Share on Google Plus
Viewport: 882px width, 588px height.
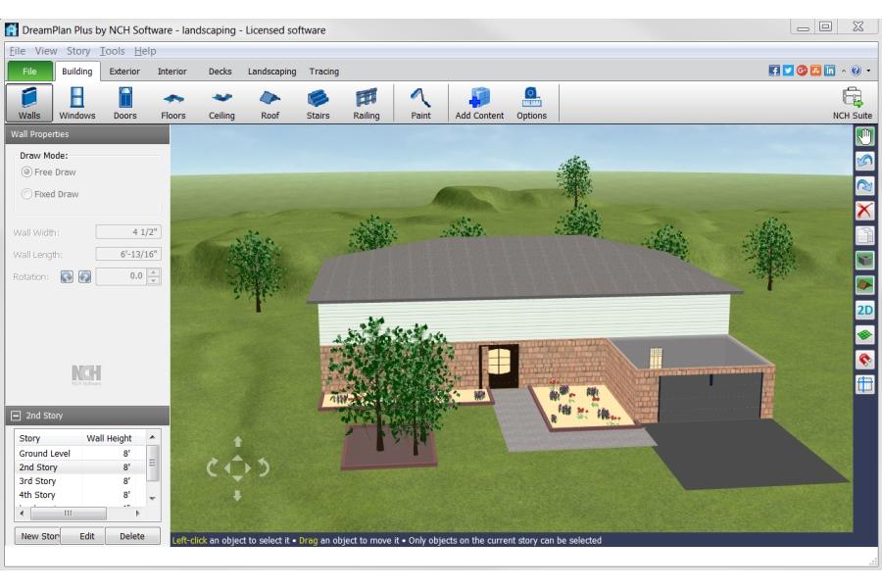click(802, 71)
